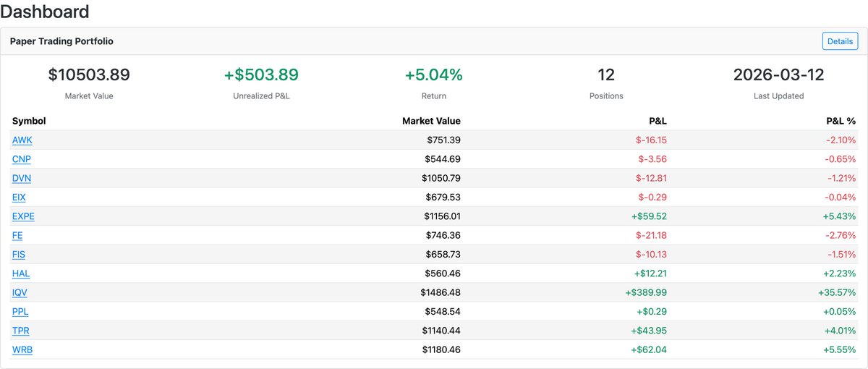Screen dimensions: 868x369
Task: Select AWK market value $751.39
Action: point(443,140)
